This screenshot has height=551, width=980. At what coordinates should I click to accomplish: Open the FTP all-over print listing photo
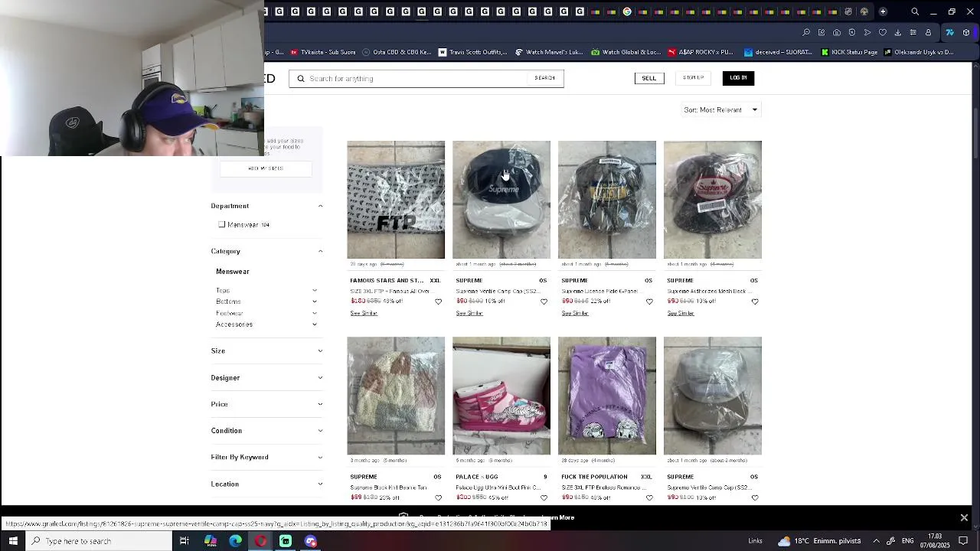click(396, 200)
